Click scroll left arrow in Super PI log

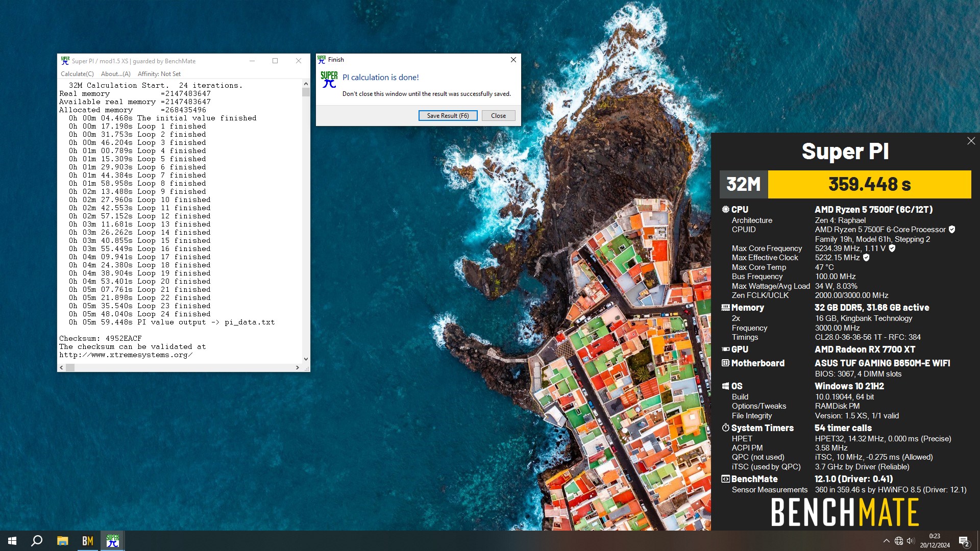(x=62, y=367)
